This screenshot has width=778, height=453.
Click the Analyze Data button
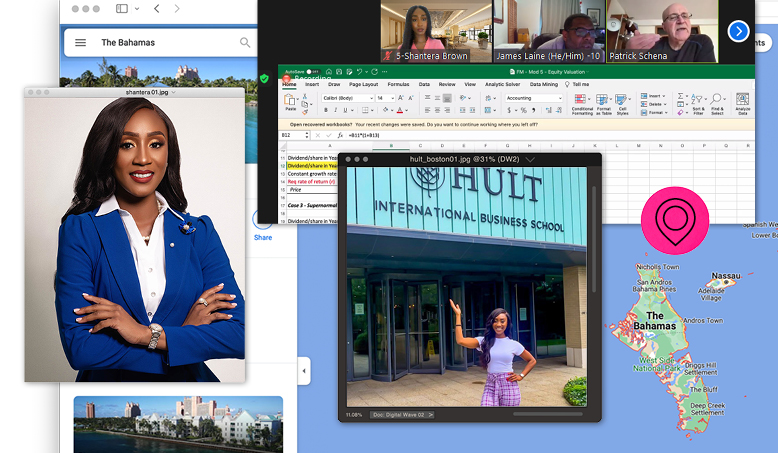(x=742, y=104)
